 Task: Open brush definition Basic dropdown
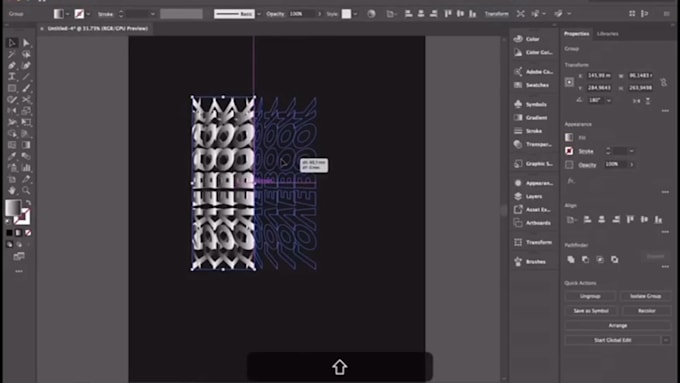coord(259,14)
